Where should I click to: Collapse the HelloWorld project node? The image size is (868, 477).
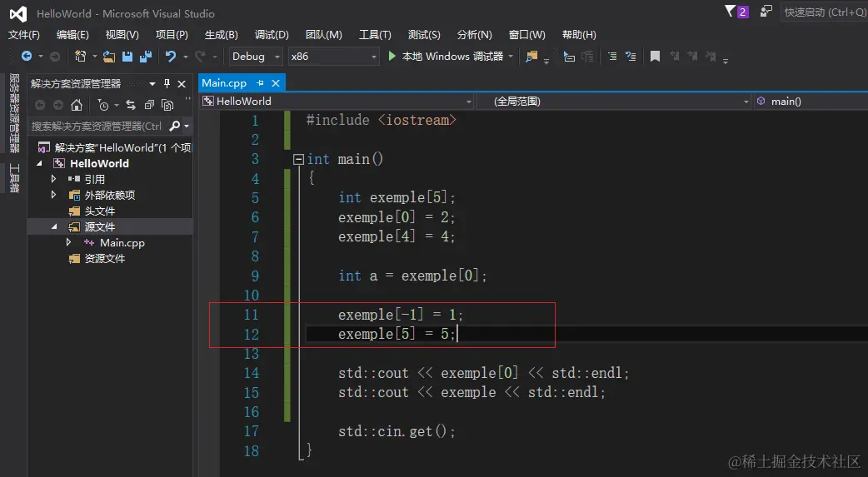click(x=39, y=163)
